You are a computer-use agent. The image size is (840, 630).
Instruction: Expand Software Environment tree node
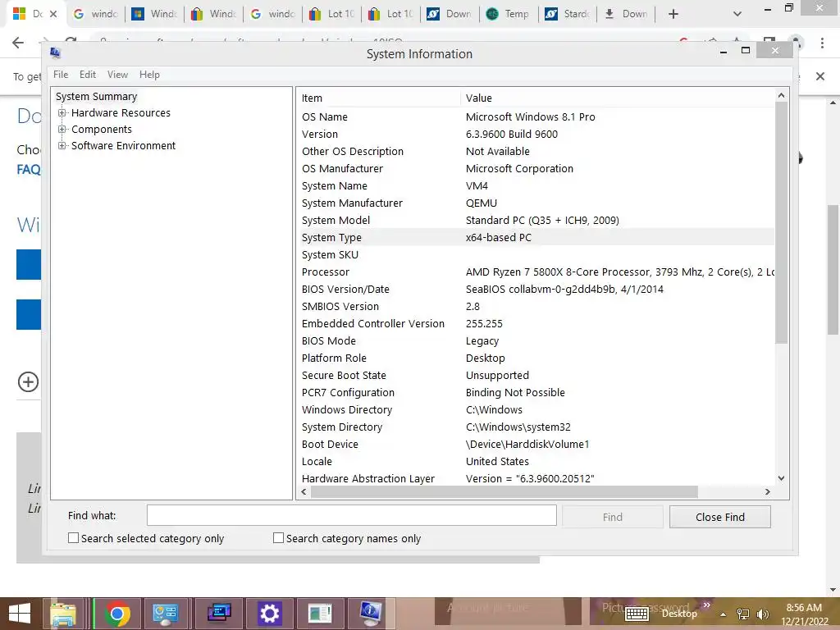click(62, 146)
